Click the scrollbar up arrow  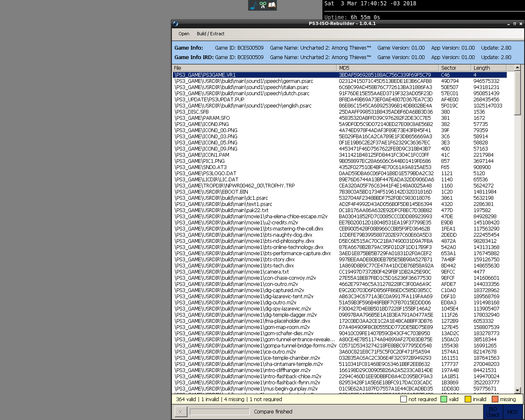[517, 68]
